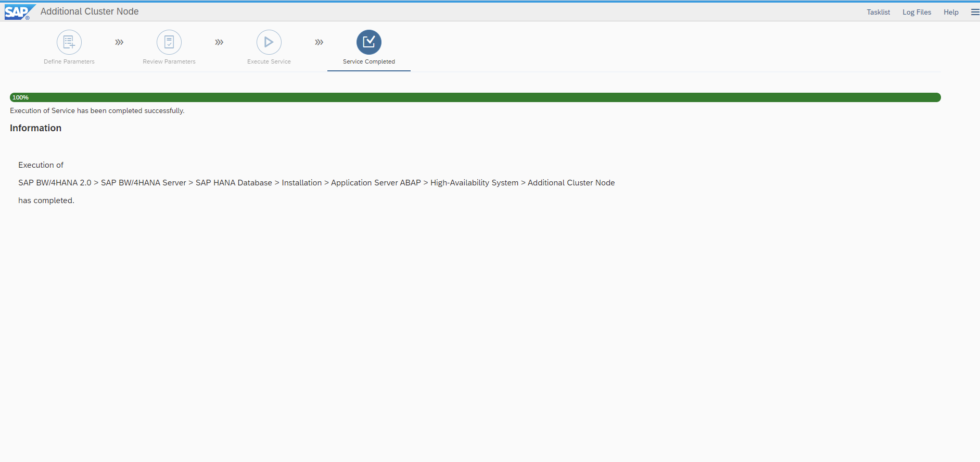Click the Define Parameters label

[69, 61]
